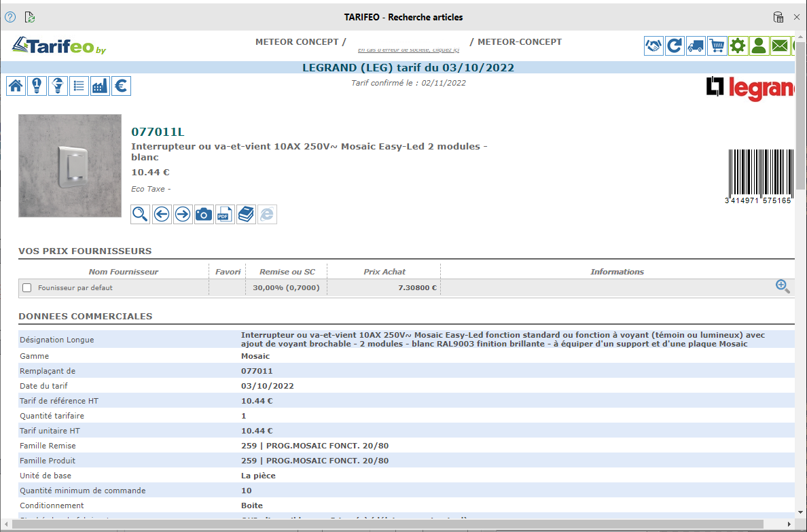The image size is (807, 532).
Task: Click the Legrand brand logo
Action: pyautogui.click(x=751, y=88)
